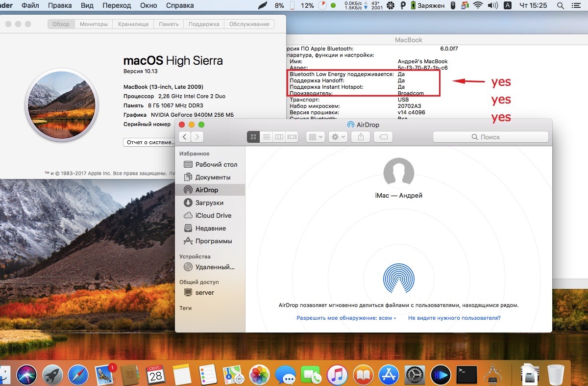This screenshot has width=588, height=386.
Task: Click the Не видите нужного пользователя link
Action: point(454,318)
